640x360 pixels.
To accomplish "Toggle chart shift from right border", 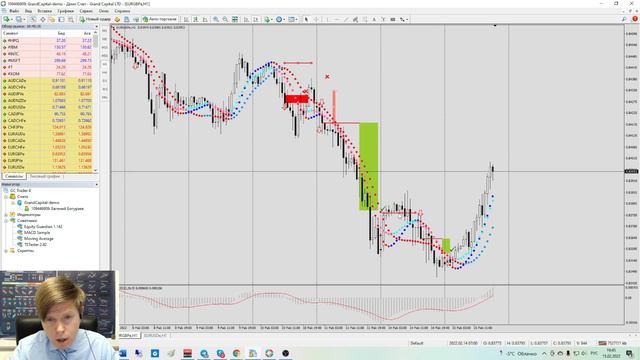I will 256,19.
